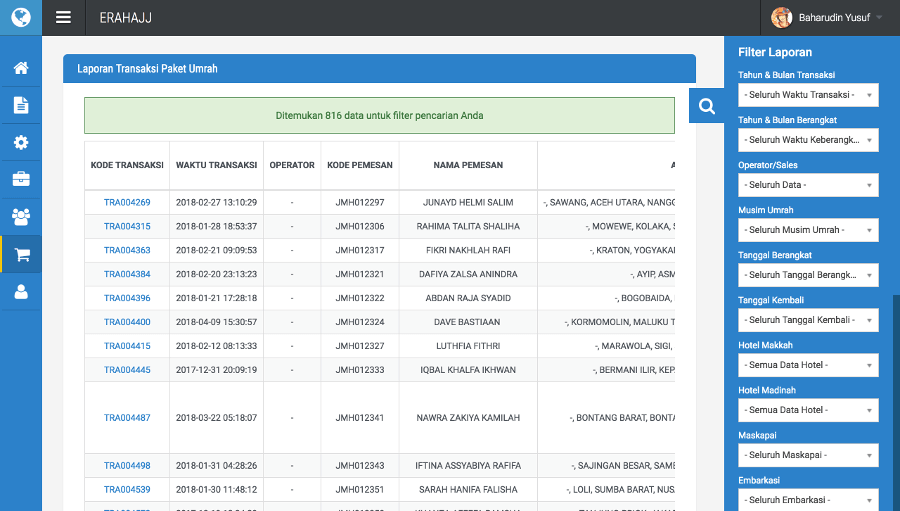This screenshot has width=900, height=511.
Task: Expand the Operator/Sales dropdown
Action: [808, 185]
